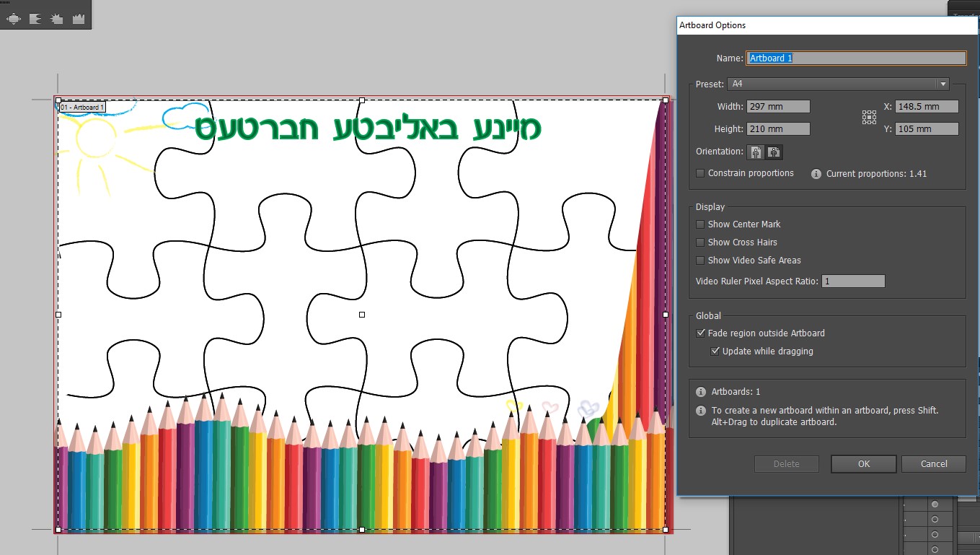Image resolution: width=980 pixels, height=555 pixels.
Task: Select the Wrinkle tool icon
Action: [79, 17]
